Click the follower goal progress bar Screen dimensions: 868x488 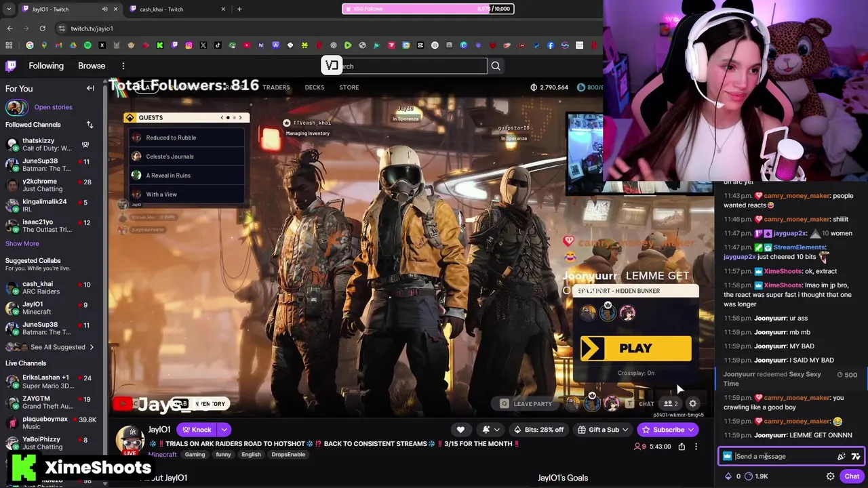tap(428, 9)
